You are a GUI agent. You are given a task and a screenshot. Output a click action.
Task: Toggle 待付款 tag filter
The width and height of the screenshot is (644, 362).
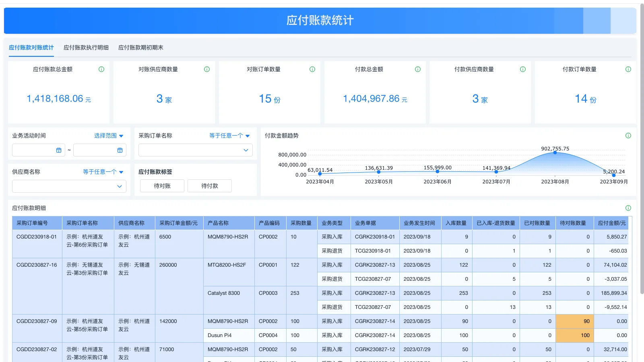pyautogui.click(x=210, y=186)
